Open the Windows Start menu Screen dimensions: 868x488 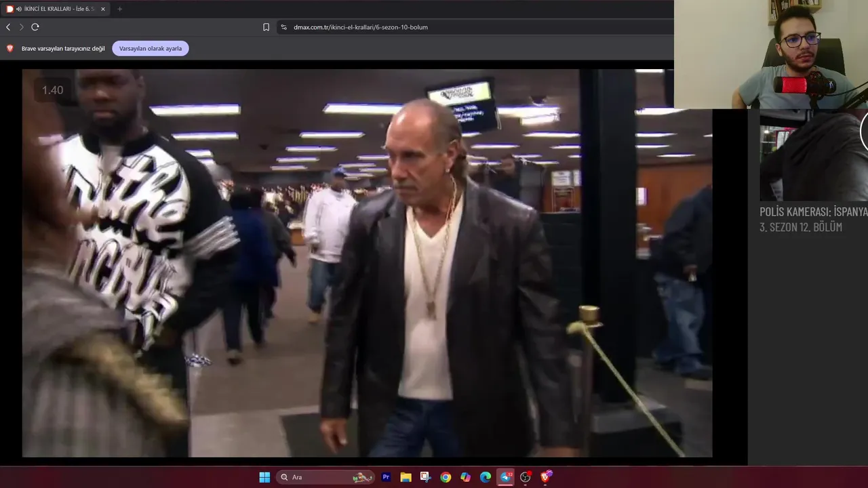click(264, 477)
